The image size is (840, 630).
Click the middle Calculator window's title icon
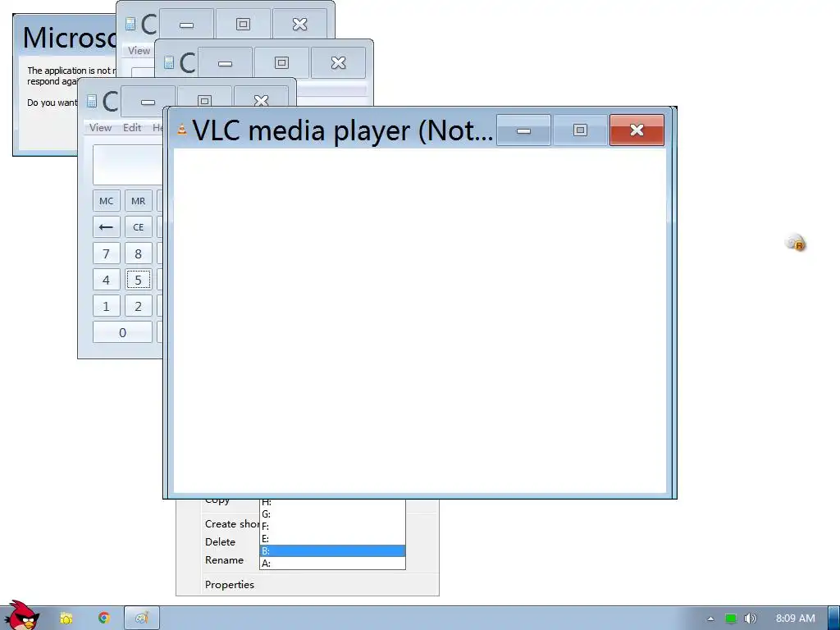(169, 62)
